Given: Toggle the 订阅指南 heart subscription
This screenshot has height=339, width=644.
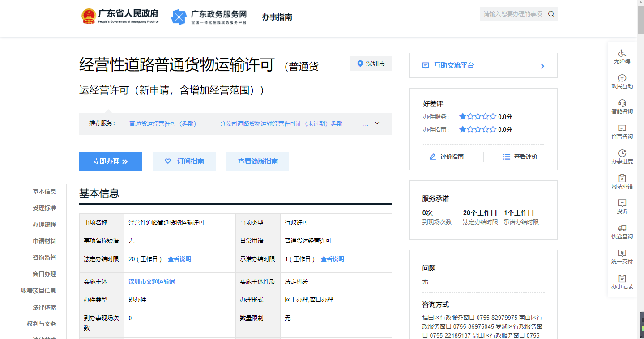Looking at the screenshot, I should [x=168, y=161].
